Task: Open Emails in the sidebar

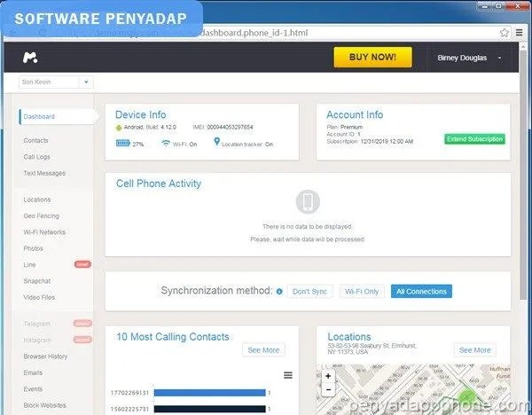Action: [33, 372]
